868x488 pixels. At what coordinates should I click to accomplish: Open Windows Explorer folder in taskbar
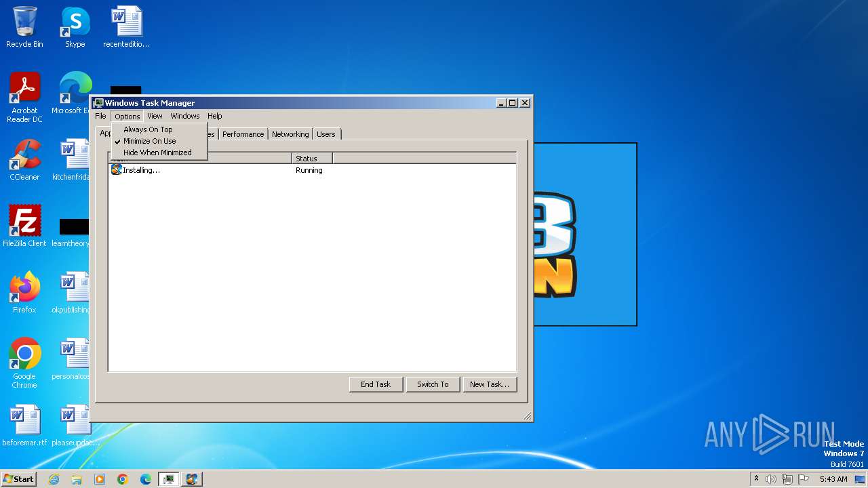pyautogui.click(x=77, y=479)
